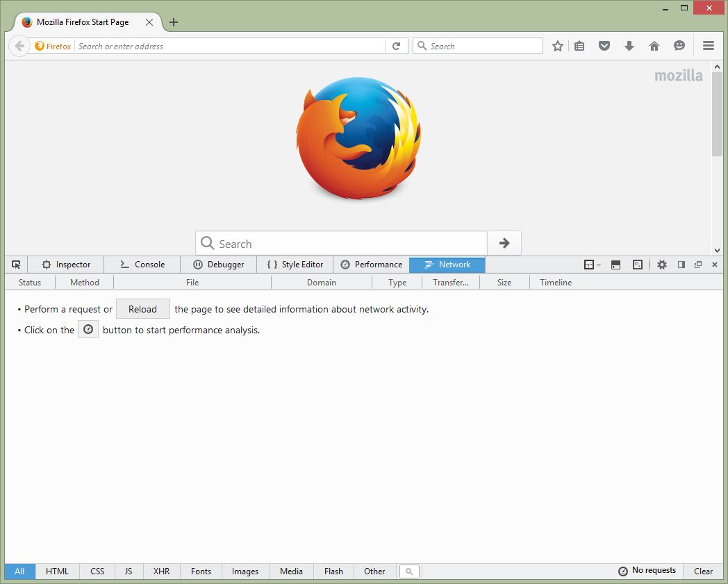Bookmark this page with the star icon
728x584 pixels.
558,46
